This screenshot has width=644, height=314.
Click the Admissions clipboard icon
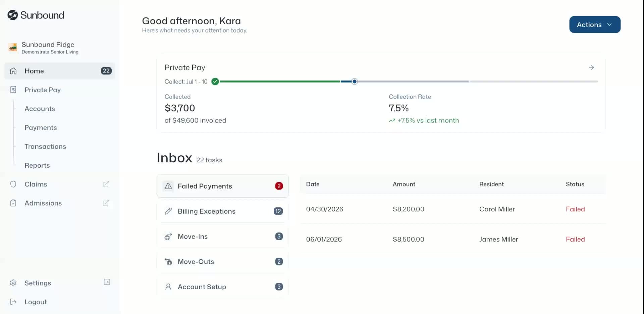pyautogui.click(x=13, y=203)
